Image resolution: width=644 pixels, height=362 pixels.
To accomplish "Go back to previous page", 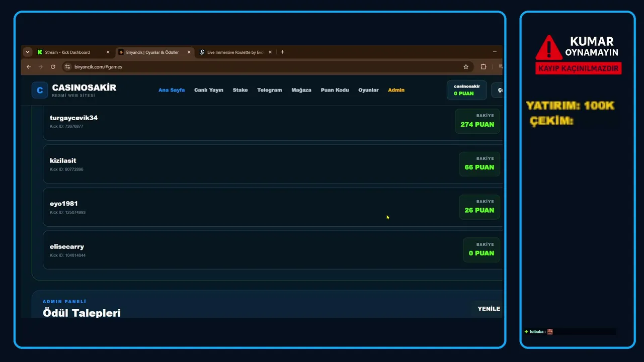I will pos(29,67).
